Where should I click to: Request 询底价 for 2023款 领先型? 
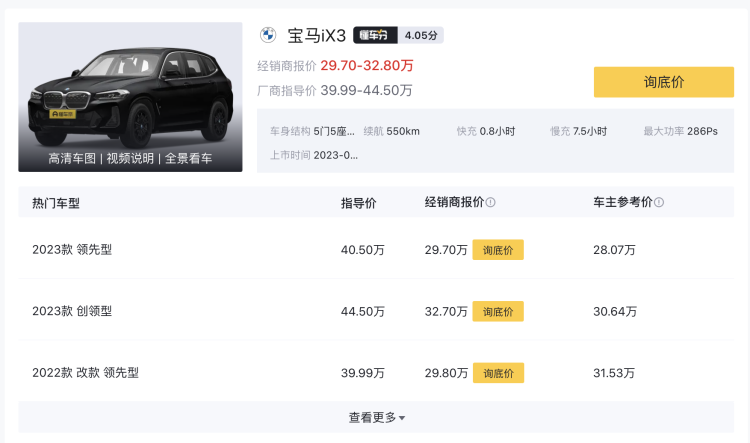(x=498, y=250)
